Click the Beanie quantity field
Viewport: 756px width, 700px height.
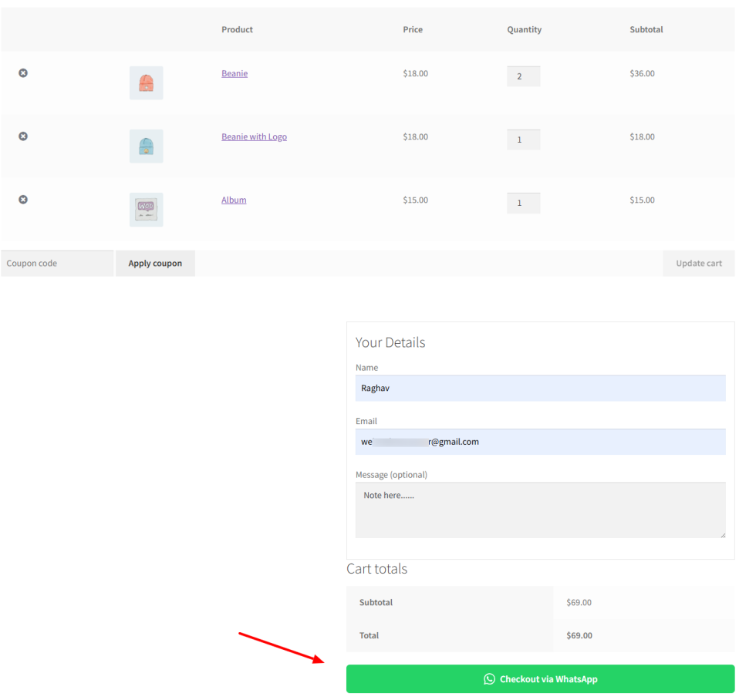(523, 76)
